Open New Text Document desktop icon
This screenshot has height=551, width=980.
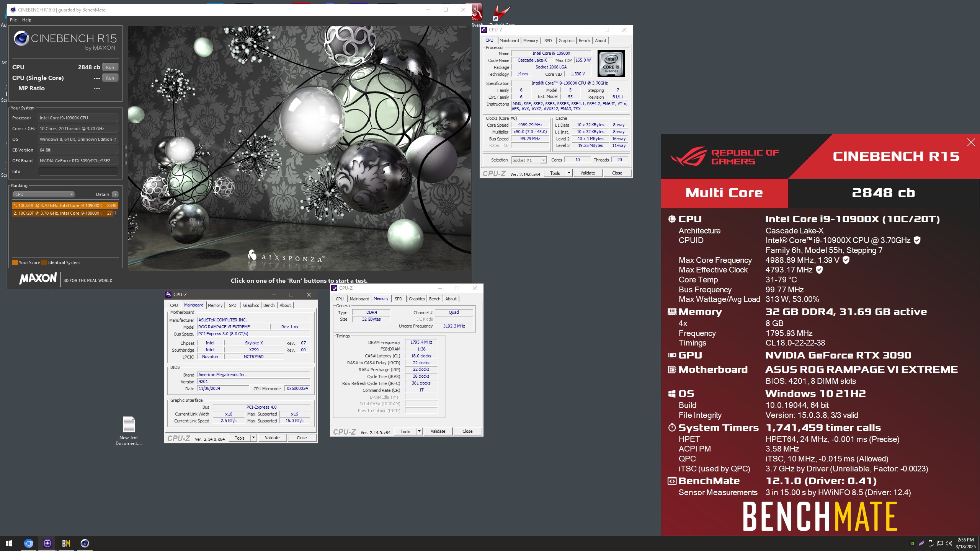(x=129, y=430)
